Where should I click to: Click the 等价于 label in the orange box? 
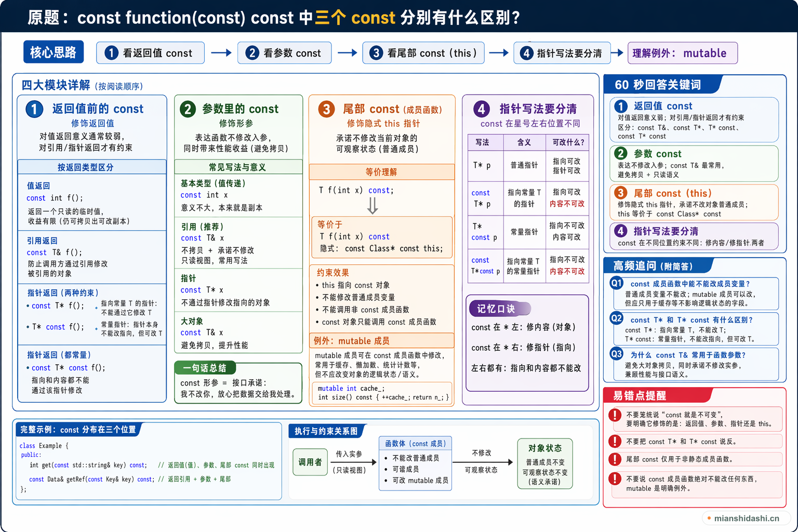330,224
